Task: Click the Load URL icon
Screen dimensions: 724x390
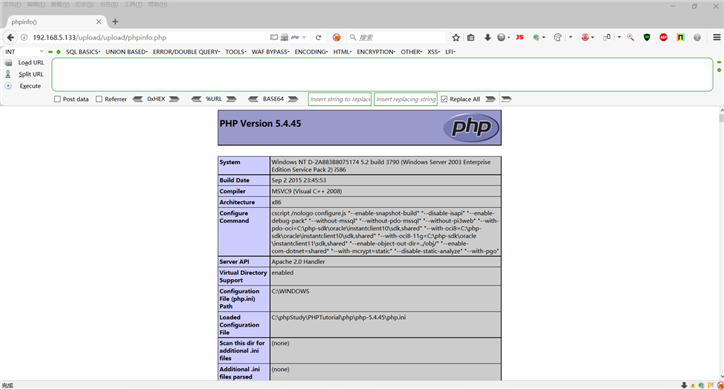Action: pos(8,62)
